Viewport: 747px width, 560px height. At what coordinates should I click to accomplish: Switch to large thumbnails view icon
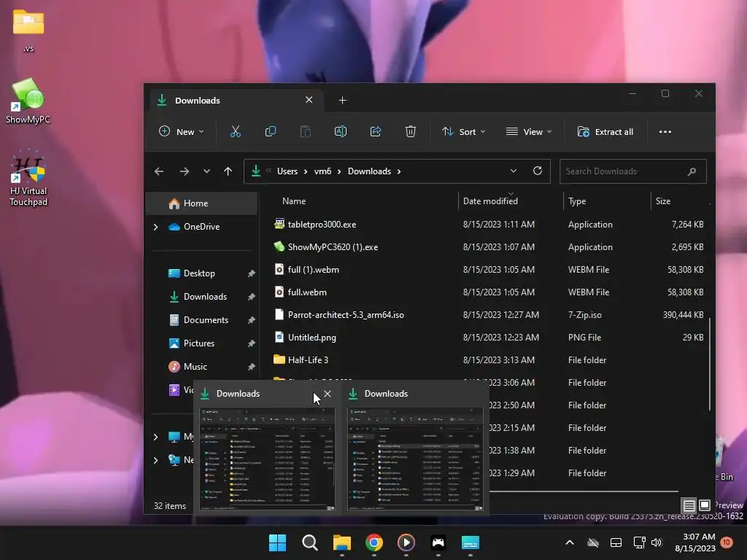click(x=704, y=505)
